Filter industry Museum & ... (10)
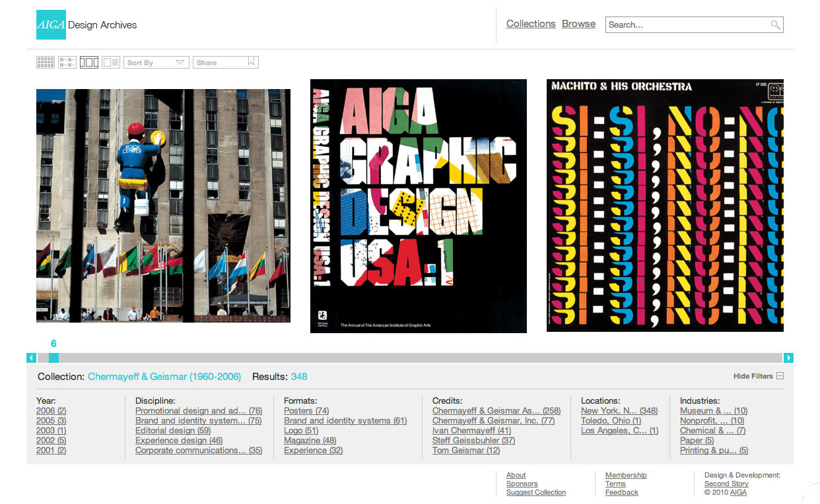Viewport: 820px width, 504px height. pyautogui.click(x=714, y=411)
